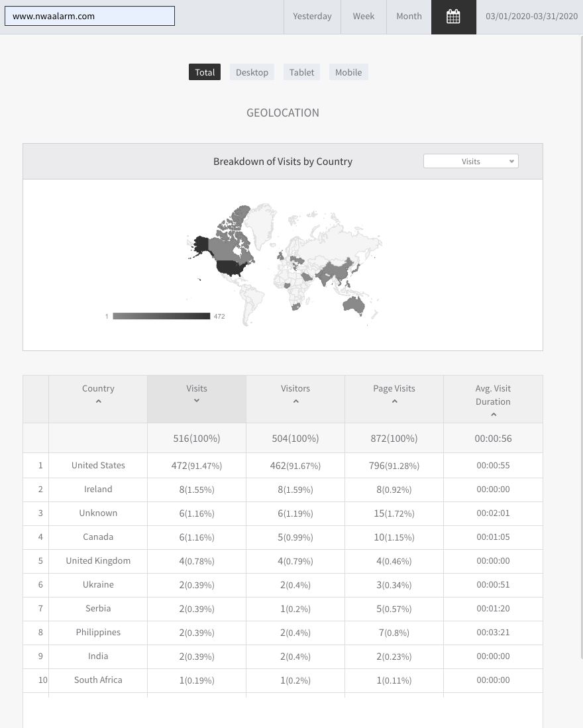Click the www.nwaalarm.com site field
Image resolution: width=583 pixels, height=728 pixels.
tap(89, 16)
